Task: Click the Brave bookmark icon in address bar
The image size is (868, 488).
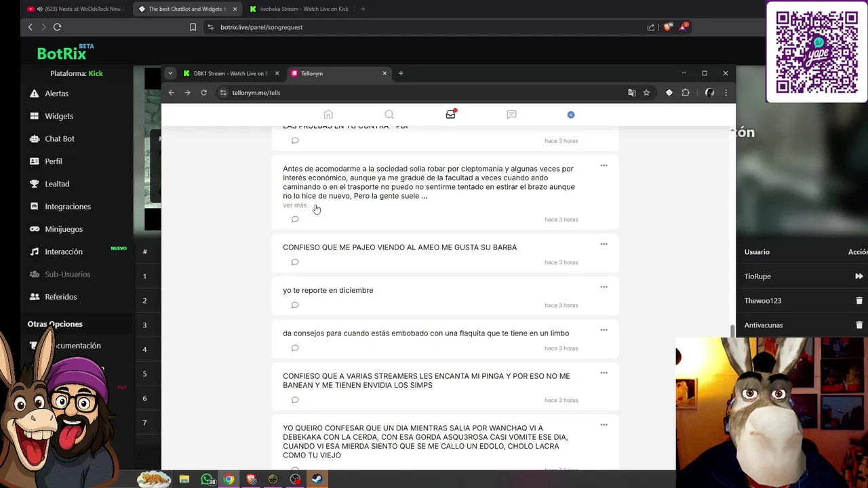Action: click(x=193, y=27)
